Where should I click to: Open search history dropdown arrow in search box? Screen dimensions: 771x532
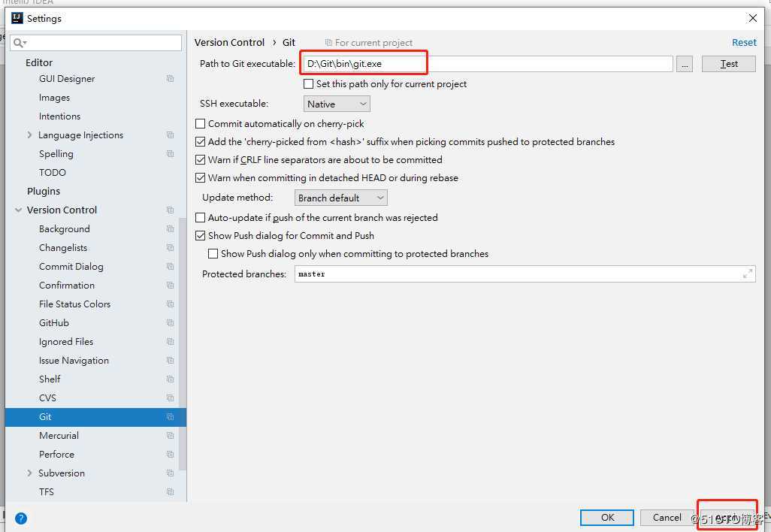[x=25, y=44]
